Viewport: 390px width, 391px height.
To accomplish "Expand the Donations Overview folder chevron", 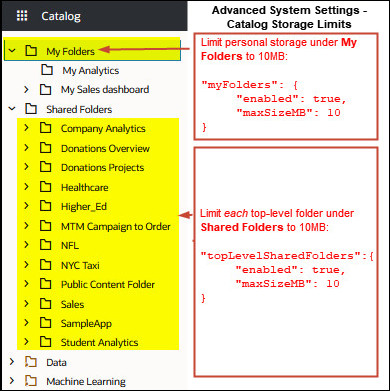I will [26, 148].
